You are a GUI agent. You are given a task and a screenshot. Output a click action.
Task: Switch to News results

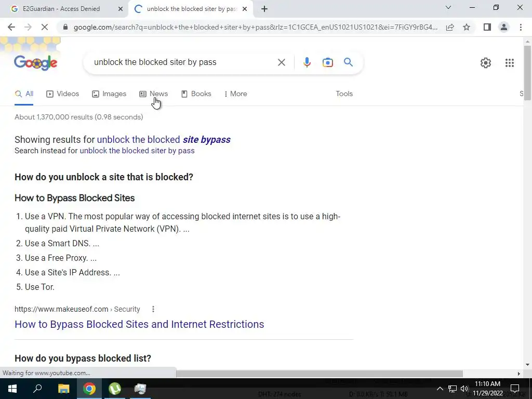[154, 94]
